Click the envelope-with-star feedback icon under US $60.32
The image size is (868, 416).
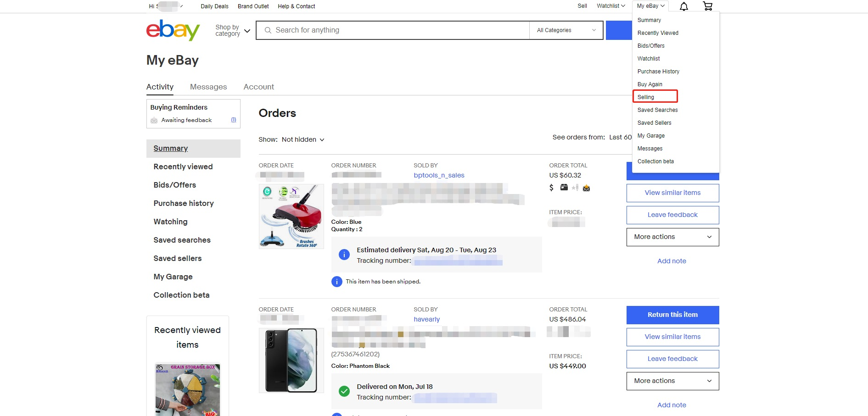(x=586, y=188)
